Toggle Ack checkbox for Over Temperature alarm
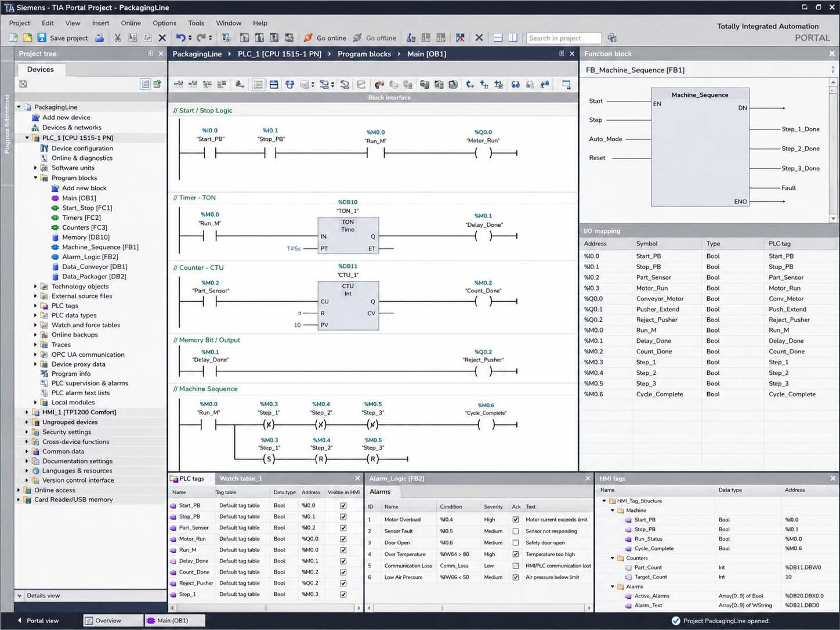Viewport: 840px width, 630px height. click(516, 555)
